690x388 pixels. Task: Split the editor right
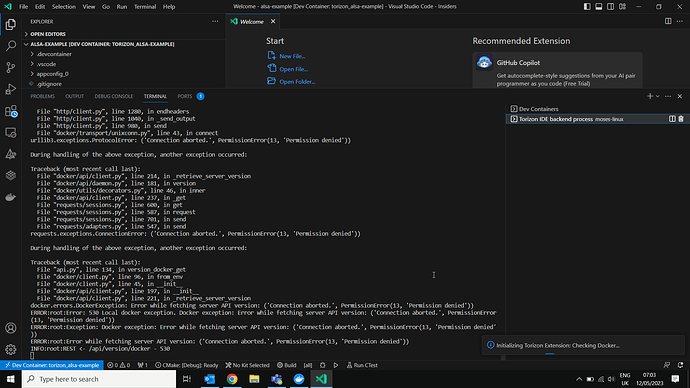668,21
